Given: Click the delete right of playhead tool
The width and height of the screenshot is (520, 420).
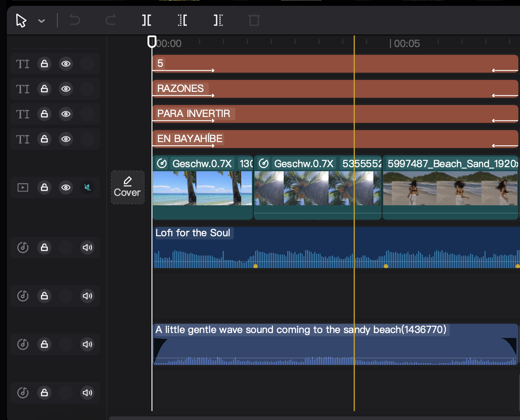Looking at the screenshot, I should tap(218, 20).
